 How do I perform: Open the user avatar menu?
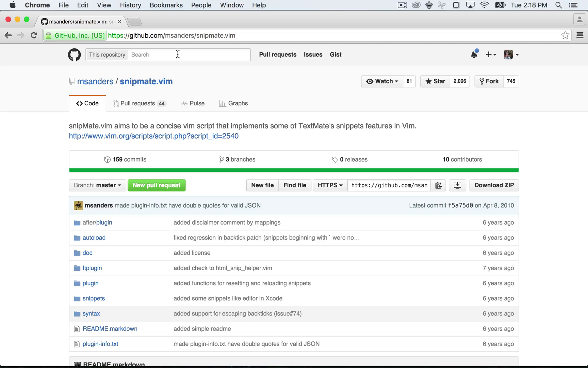[511, 55]
